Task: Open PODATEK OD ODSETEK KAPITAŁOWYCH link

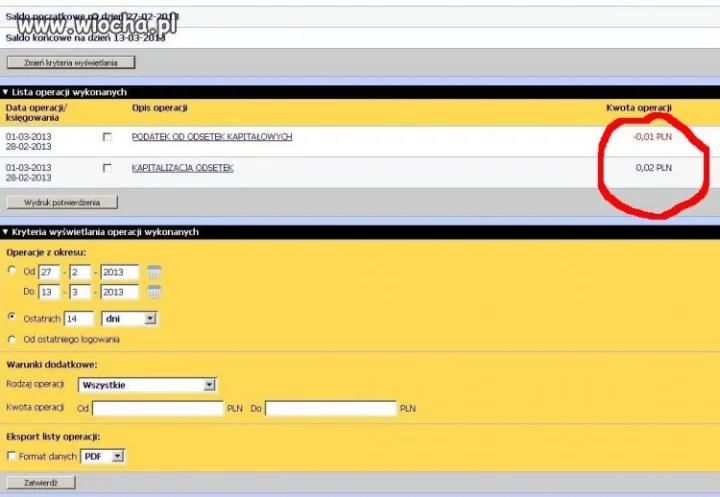Action: point(212,136)
